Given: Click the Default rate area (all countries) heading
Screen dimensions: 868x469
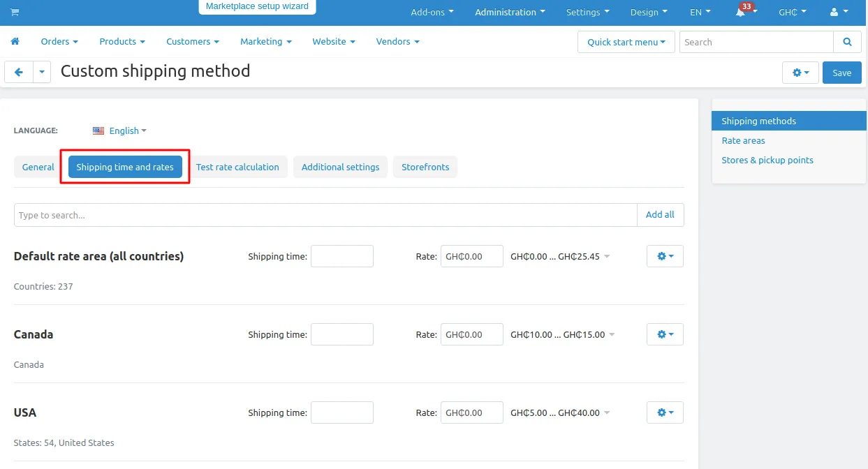Looking at the screenshot, I should (98, 256).
